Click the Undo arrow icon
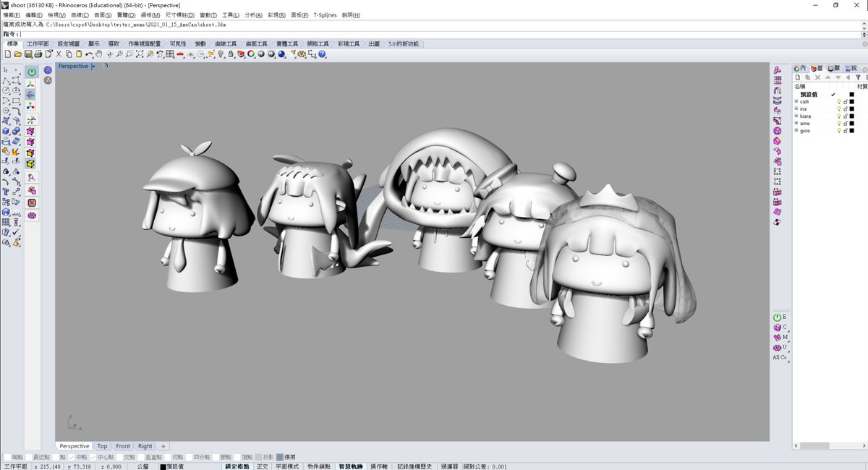 [x=89, y=54]
